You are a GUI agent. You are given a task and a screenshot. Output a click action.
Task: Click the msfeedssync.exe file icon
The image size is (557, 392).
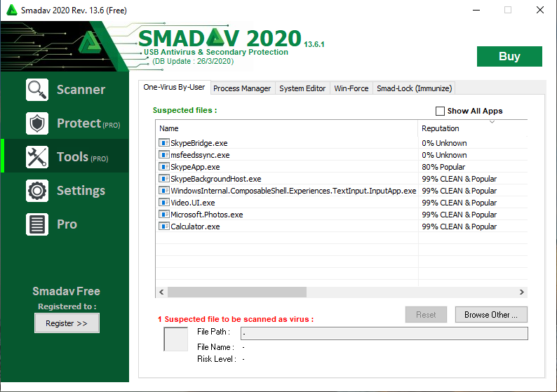pos(163,155)
